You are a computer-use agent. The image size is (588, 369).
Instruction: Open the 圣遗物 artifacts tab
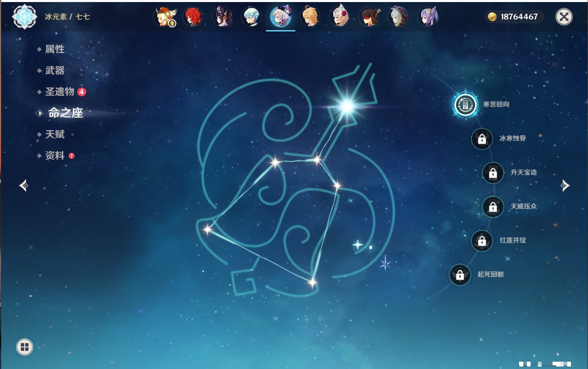coord(59,92)
